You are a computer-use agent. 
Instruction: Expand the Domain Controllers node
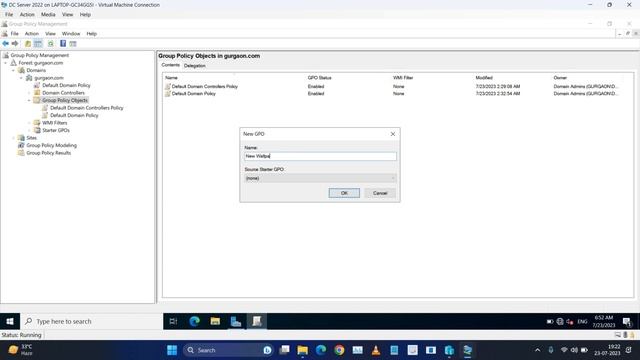29,93
